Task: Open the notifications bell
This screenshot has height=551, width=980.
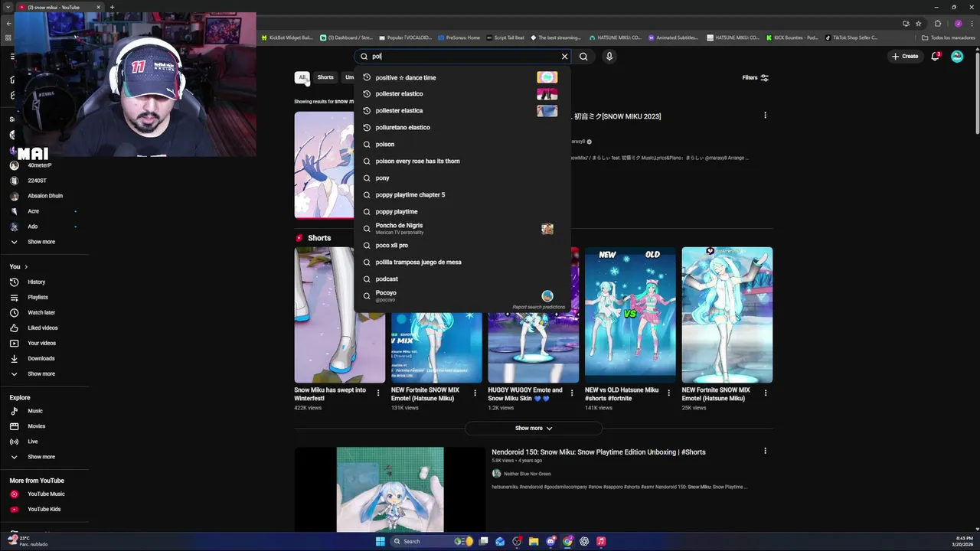Action: coord(935,56)
